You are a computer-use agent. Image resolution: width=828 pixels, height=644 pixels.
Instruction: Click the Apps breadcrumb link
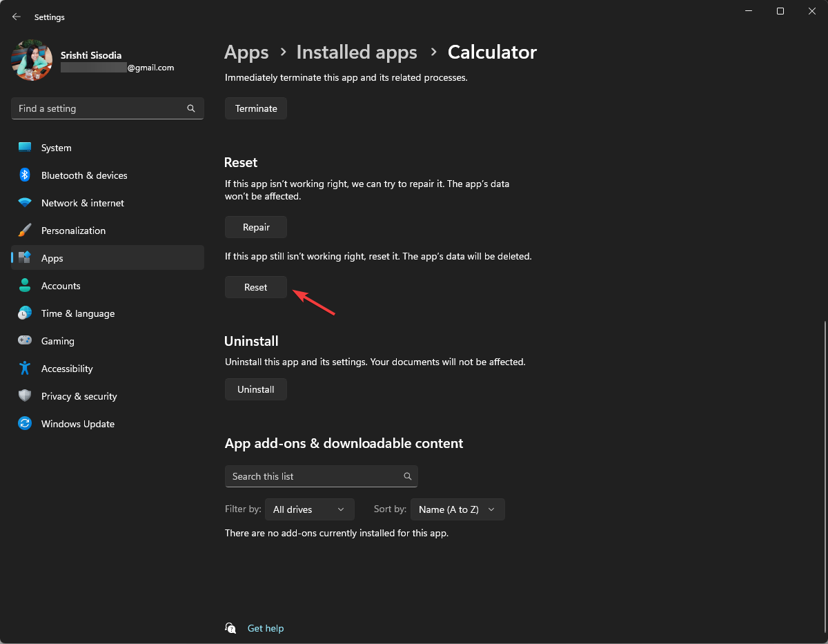(x=246, y=52)
